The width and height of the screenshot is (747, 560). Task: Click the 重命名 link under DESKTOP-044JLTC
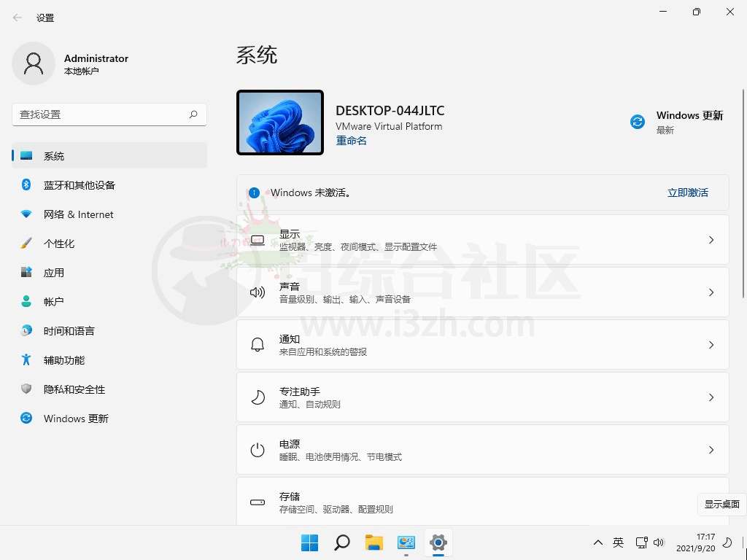(x=351, y=140)
